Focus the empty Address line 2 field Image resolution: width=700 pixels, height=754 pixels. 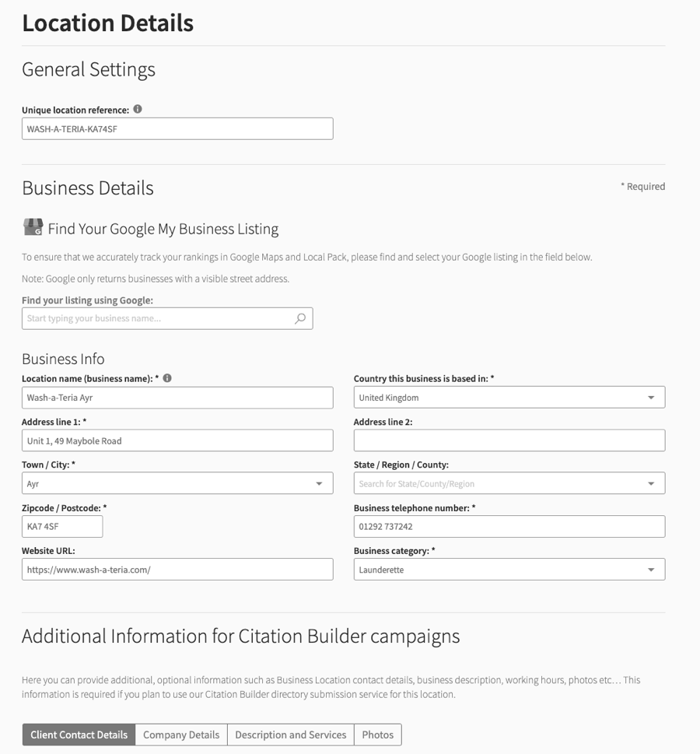click(509, 440)
